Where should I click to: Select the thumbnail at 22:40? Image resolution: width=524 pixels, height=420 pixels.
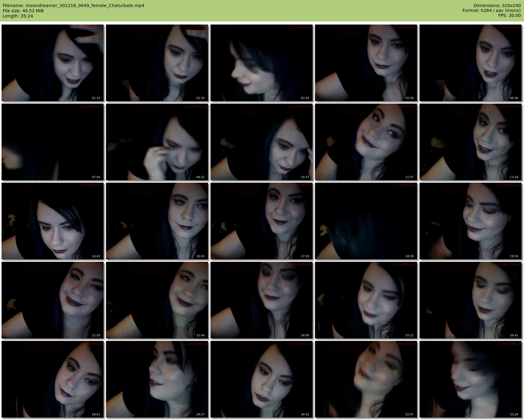[157, 300]
